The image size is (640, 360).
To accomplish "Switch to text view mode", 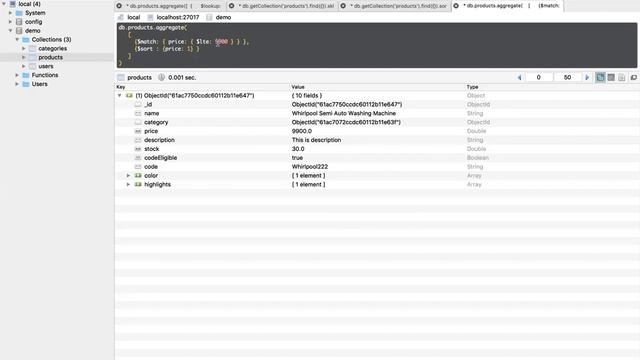I will pyautogui.click(x=621, y=78).
